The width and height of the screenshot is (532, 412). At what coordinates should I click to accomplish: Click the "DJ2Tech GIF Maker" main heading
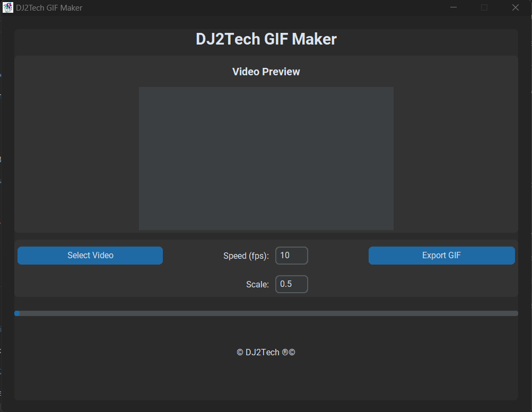pos(266,39)
